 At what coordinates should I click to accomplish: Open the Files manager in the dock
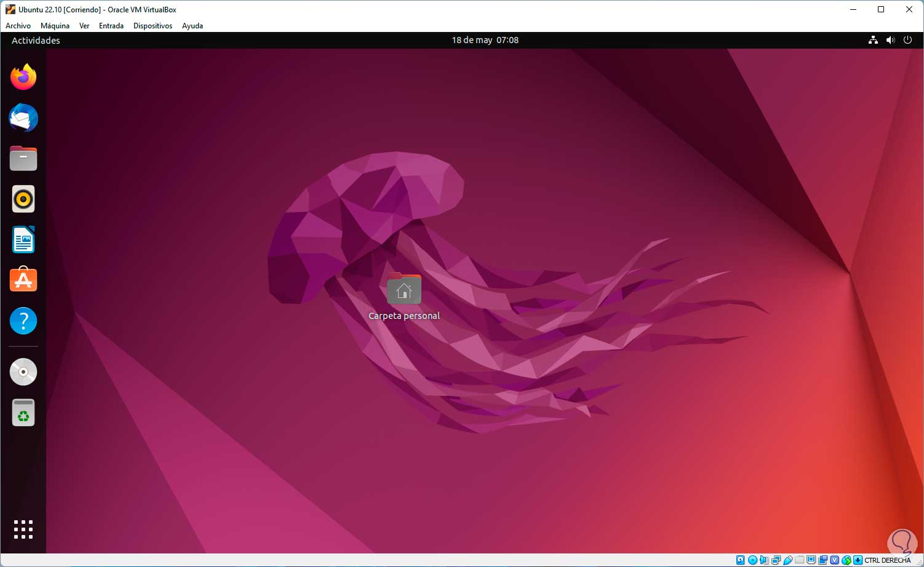(x=23, y=158)
